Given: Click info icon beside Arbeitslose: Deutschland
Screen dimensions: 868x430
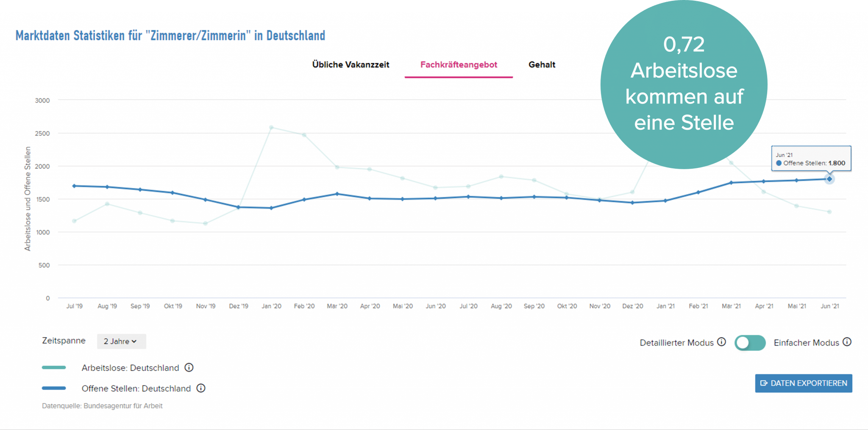Looking at the screenshot, I should [189, 367].
